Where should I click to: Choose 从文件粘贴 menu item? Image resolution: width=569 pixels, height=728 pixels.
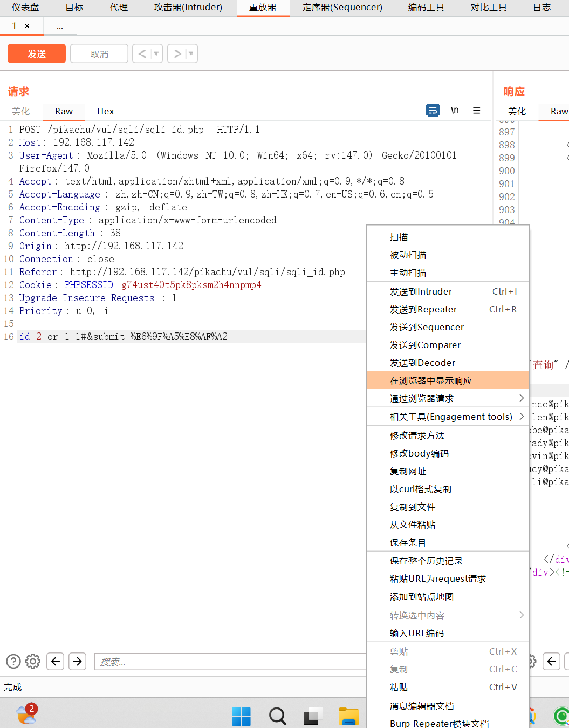tap(448, 525)
